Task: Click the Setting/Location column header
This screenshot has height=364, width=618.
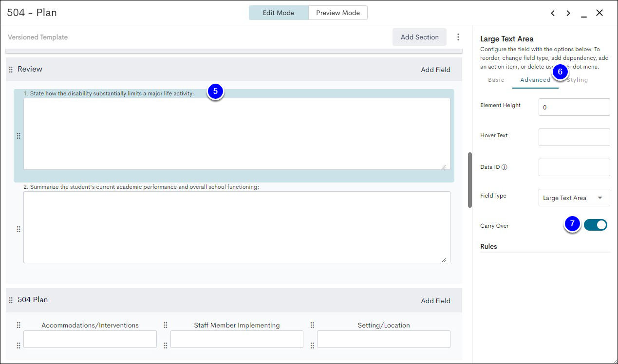Action: 384,325
